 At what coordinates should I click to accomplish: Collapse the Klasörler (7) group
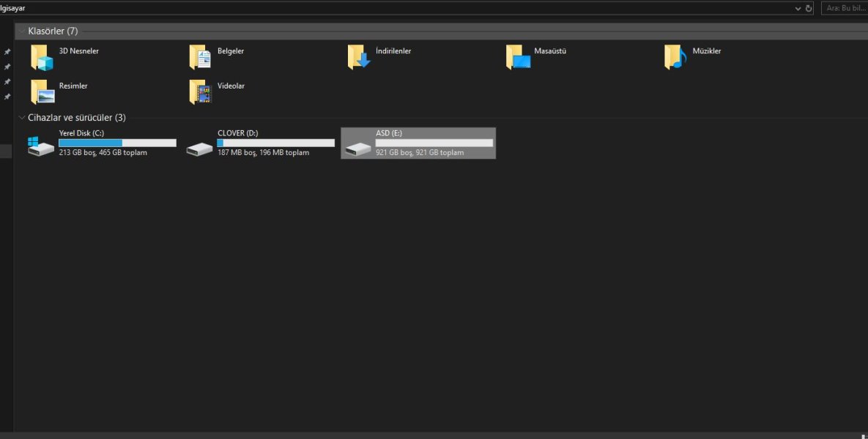point(21,31)
